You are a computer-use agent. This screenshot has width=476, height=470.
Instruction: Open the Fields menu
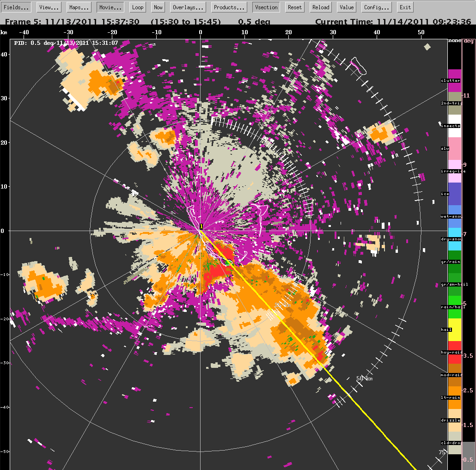17,7
